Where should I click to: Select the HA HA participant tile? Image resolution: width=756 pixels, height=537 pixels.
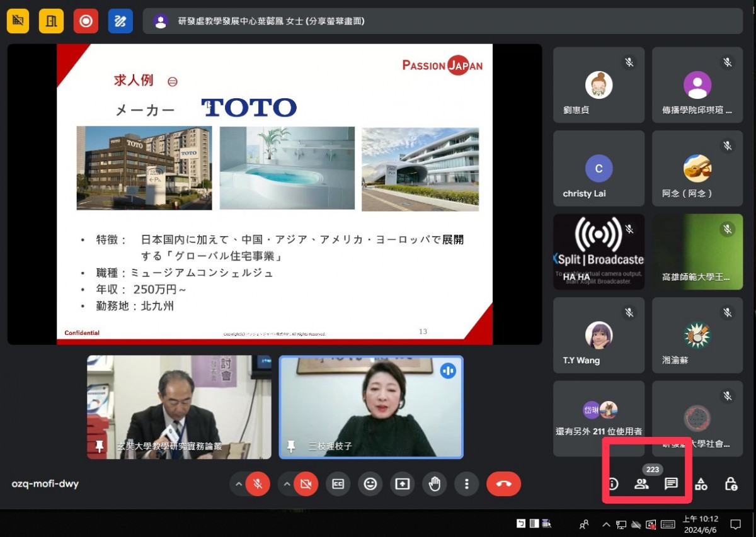click(x=598, y=252)
